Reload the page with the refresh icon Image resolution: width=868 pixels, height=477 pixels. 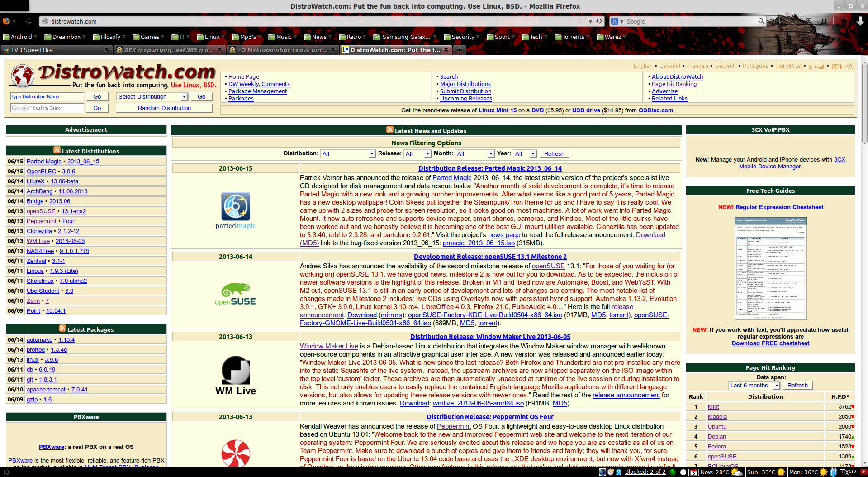(x=599, y=21)
